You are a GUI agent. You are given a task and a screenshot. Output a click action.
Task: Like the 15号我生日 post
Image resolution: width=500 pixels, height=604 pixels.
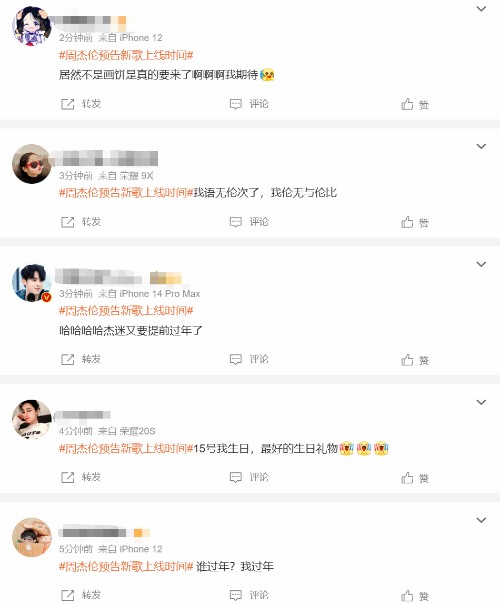415,478
